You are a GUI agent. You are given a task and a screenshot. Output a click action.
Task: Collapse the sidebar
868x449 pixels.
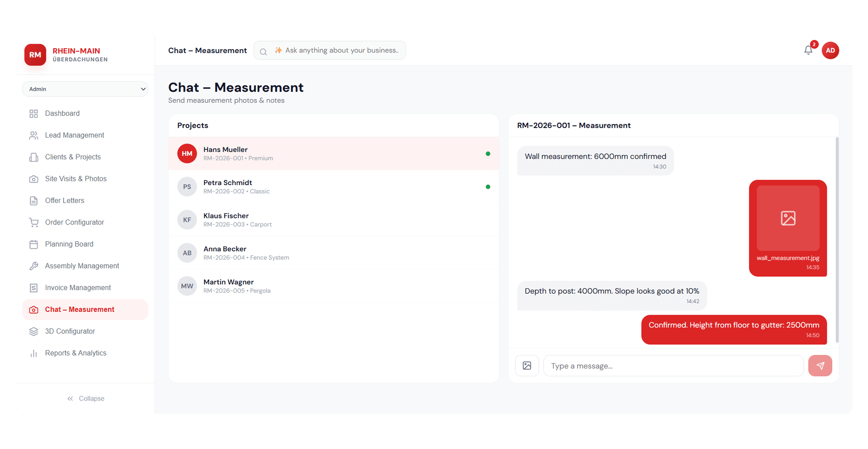point(85,398)
